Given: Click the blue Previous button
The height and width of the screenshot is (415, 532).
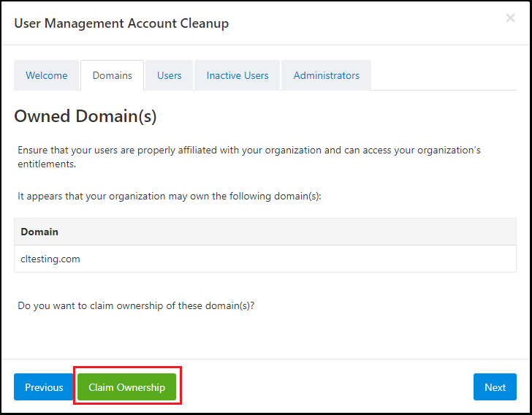Looking at the screenshot, I should click(44, 387).
